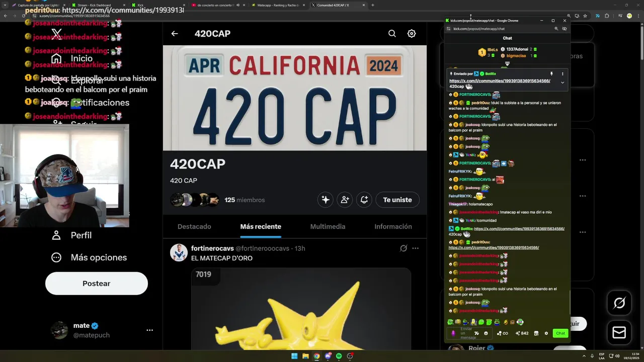644x362 pixels.
Task: Open account menu dots beside mate profile
Action: 149,330
